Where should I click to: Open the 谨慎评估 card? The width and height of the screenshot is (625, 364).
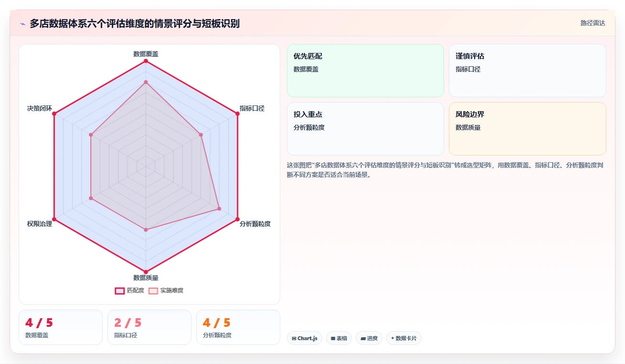click(528, 71)
